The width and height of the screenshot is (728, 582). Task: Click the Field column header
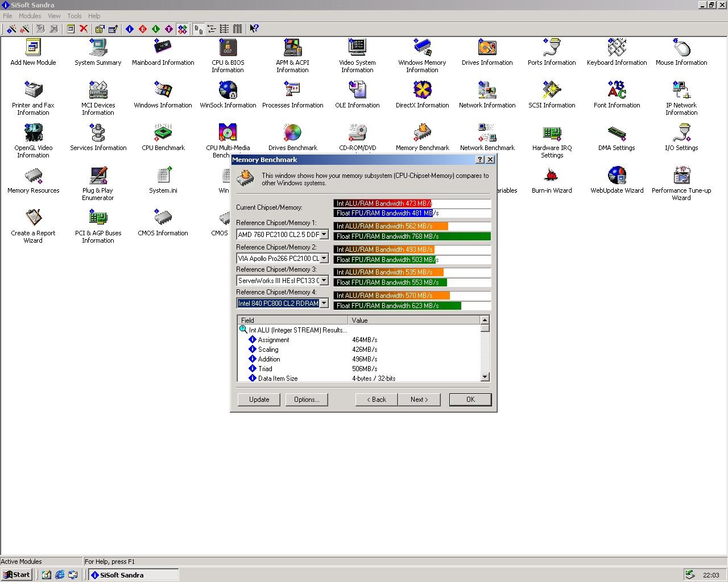click(293, 320)
